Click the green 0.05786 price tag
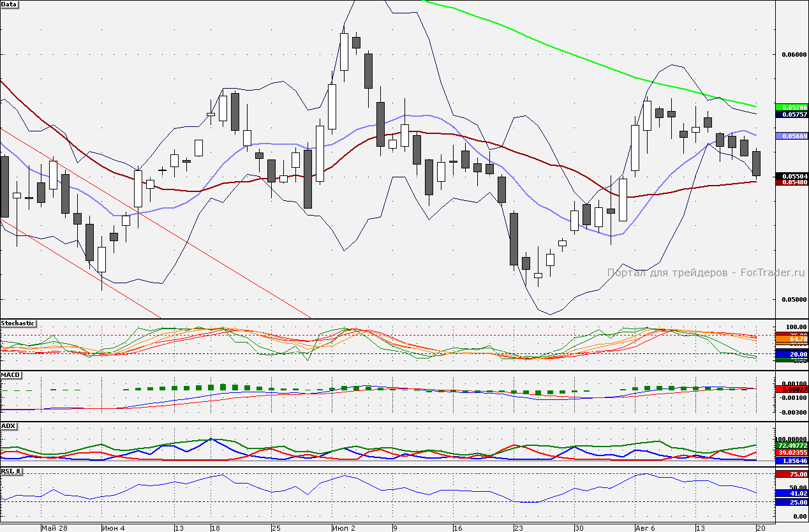 click(792, 107)
